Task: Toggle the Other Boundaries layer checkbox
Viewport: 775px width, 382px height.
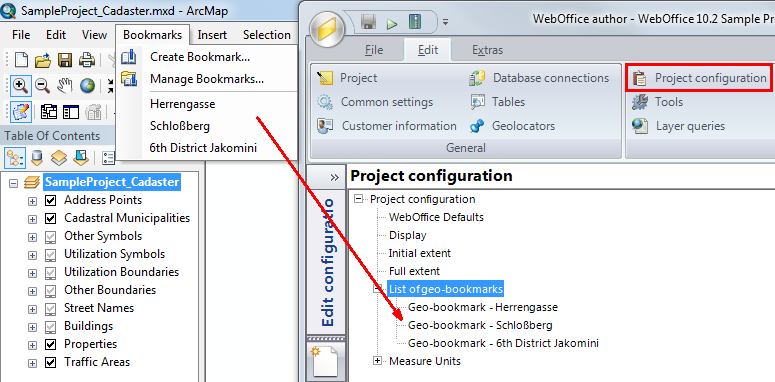Action: (50, 290)
